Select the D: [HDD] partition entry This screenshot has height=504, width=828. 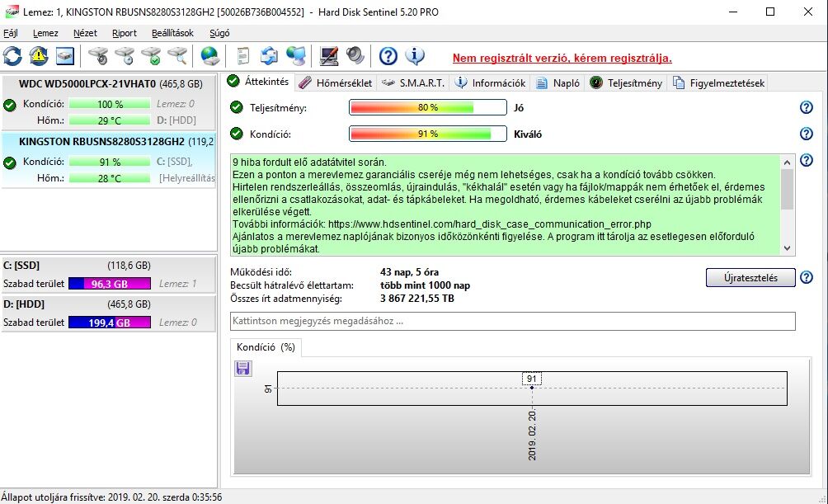108,313
